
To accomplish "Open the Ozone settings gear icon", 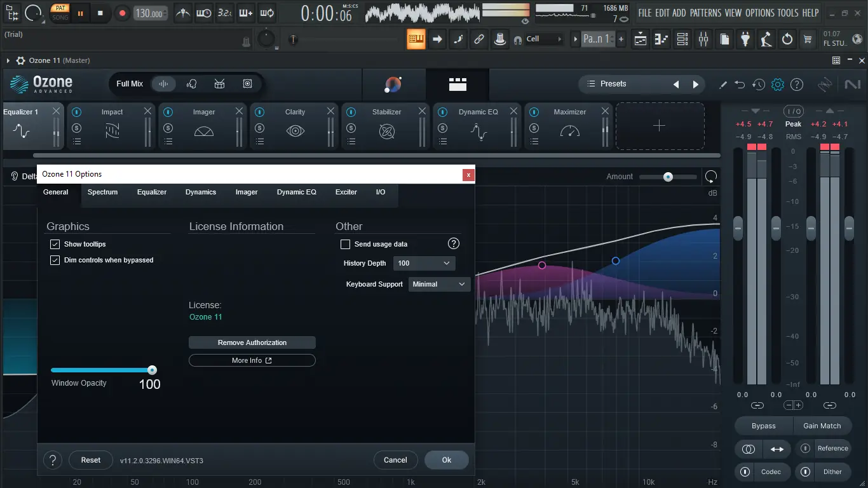I will click(778, 85).
